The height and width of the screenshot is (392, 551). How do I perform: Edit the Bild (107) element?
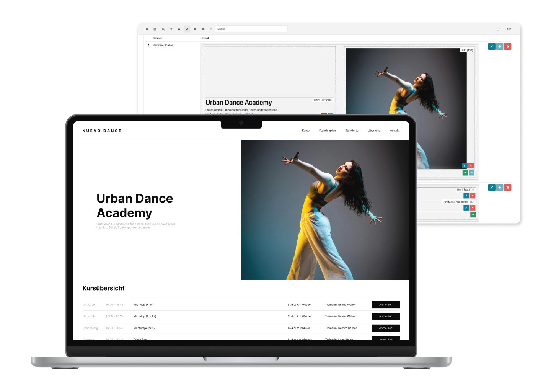tap(465, 166)
